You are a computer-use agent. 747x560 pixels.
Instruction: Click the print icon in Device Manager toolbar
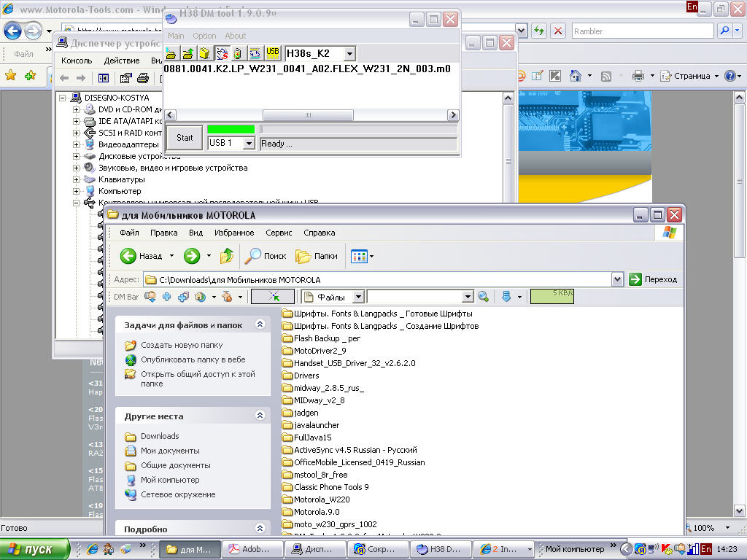(x=143, y=78)
